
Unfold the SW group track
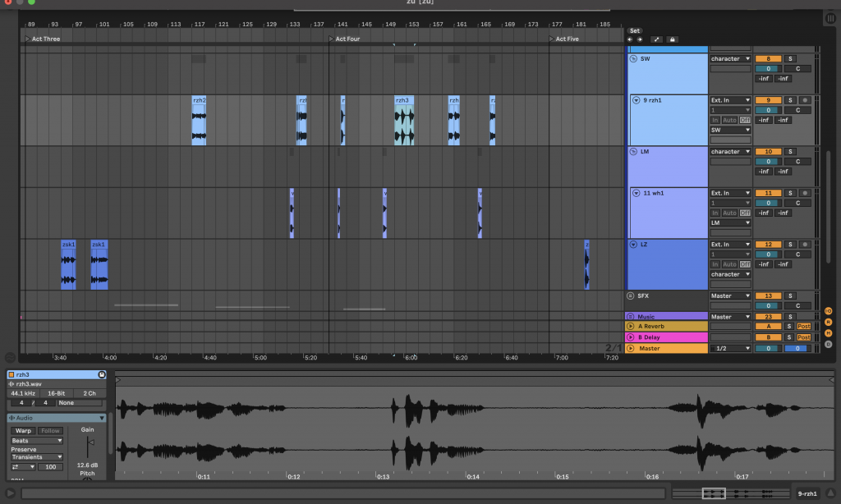(633, 59)
